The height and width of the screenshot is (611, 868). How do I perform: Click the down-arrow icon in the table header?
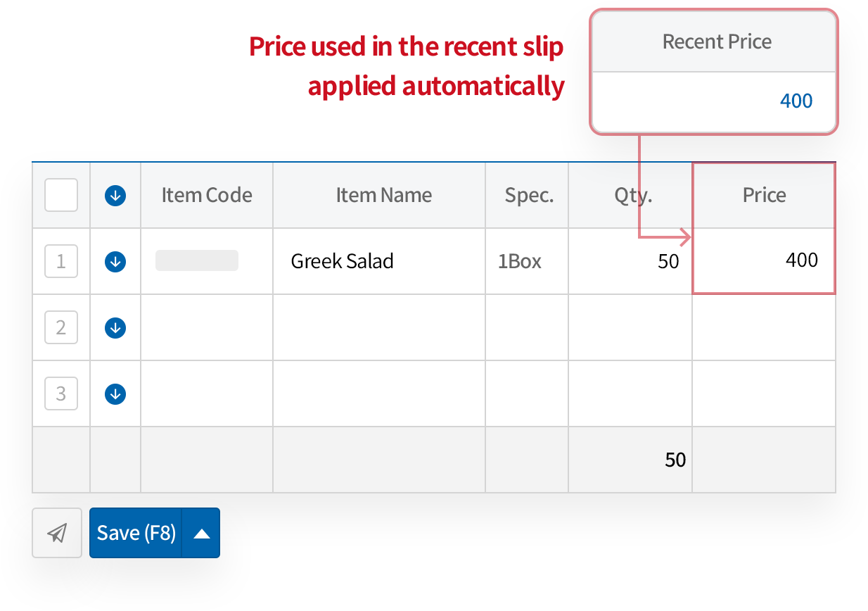115,195
